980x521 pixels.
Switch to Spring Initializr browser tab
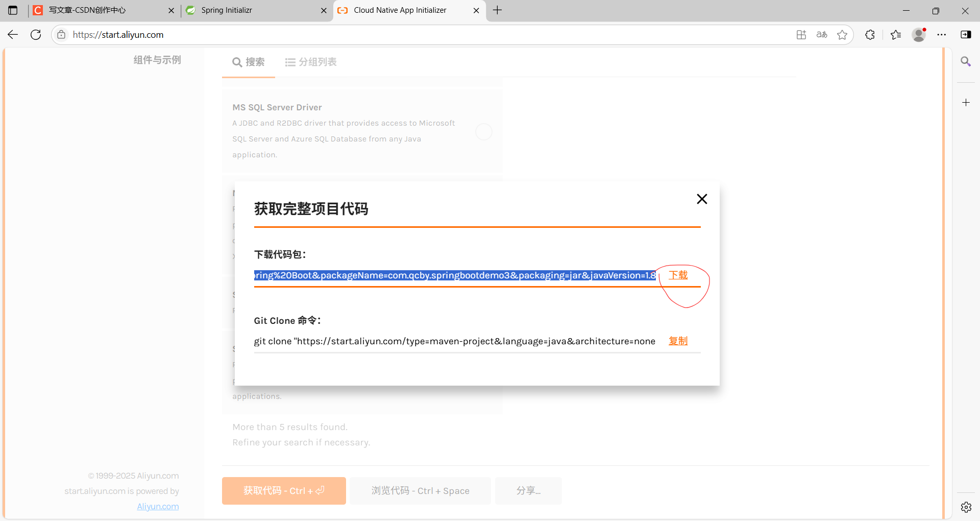(x=255, y=10)
